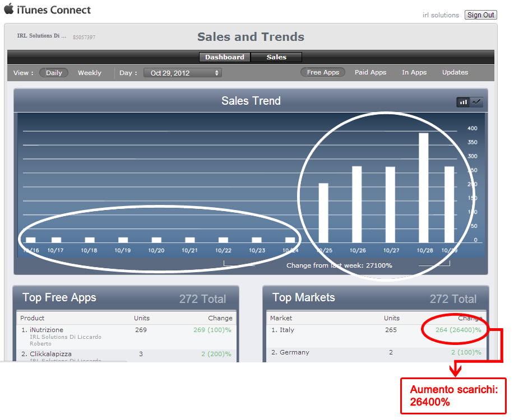
Task: Click the 10/17 bar in Sales Trend
Action: point(57,240)
